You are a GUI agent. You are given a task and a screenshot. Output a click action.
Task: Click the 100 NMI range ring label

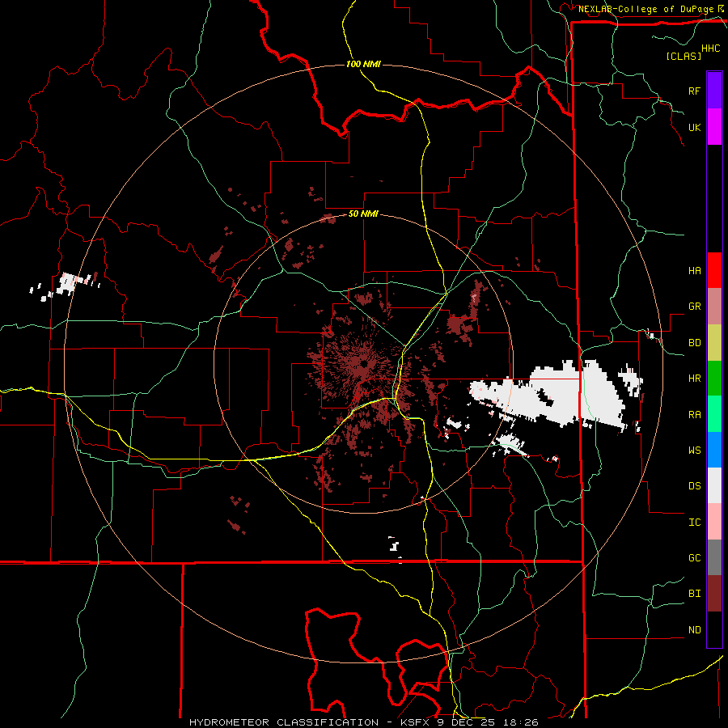[x=363, y=64]
